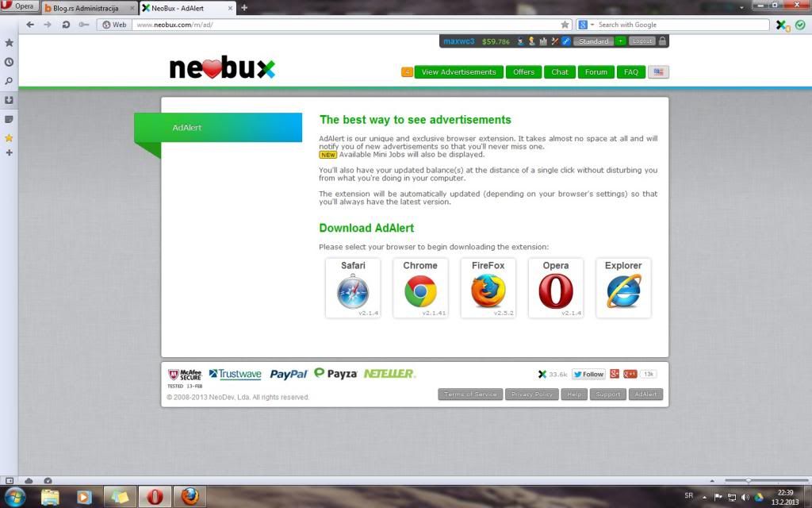Open View Advertisements

coord(459,72)
